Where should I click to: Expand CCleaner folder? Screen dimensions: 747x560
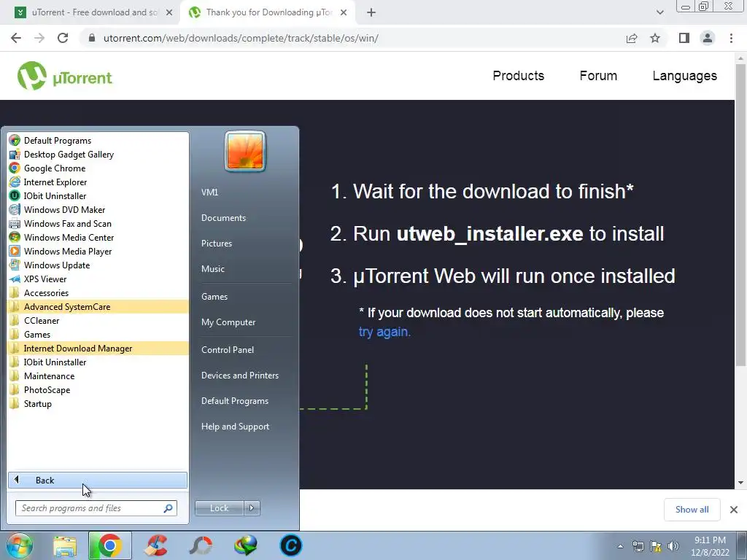[x=98, y=321]
